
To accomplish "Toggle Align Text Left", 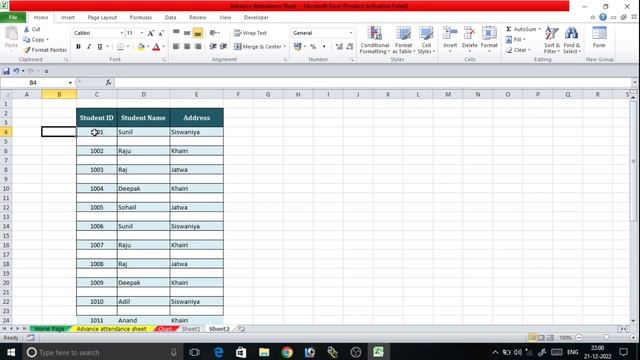I will [176, 47].
